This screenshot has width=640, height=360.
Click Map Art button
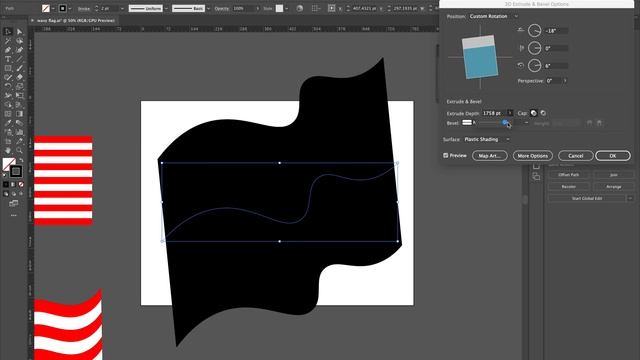pos(489,156)
